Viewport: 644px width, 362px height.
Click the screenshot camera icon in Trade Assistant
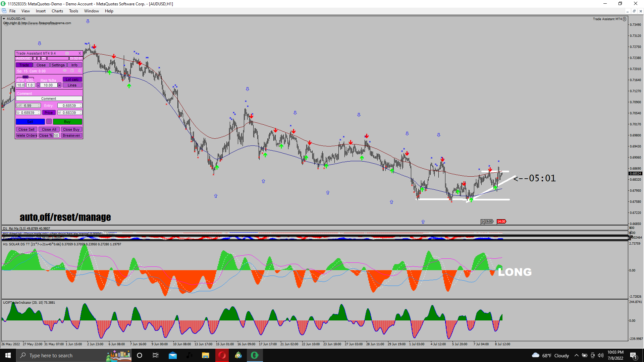67,53
